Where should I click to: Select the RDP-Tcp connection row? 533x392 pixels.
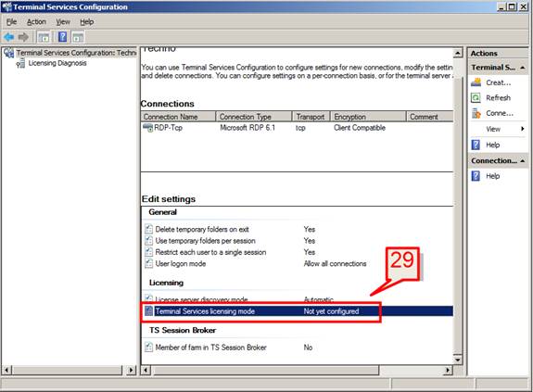pyautogui.click(x=298, y=128)
